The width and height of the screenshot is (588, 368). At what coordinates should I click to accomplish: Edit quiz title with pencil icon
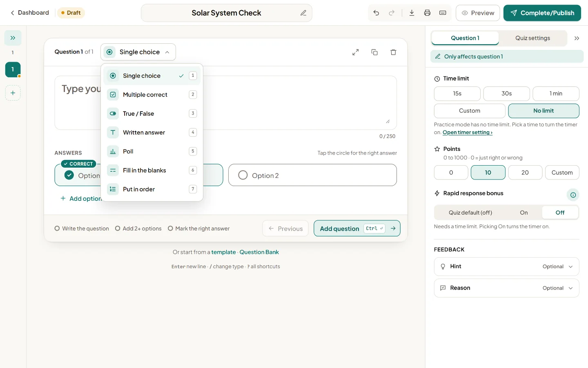pyautogui.click(x=303, y=13)
